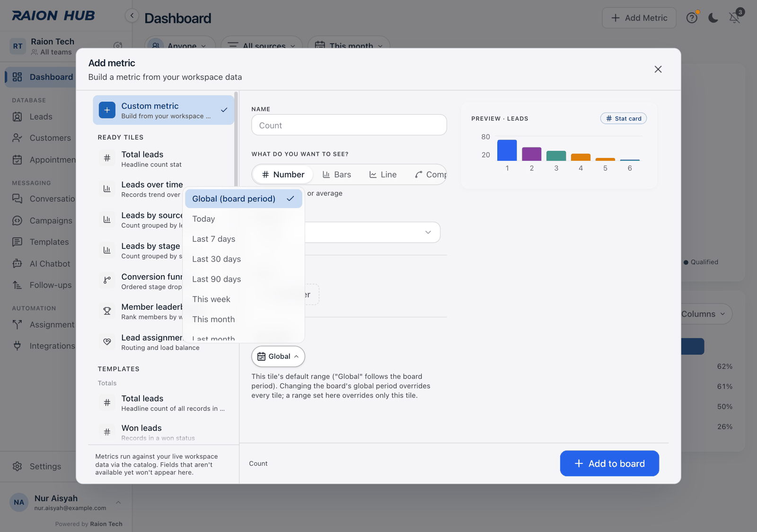Viewport: 757px width, 532px height.
Task: Open the Anyone filter dropdown
Action: click(180, 46)
